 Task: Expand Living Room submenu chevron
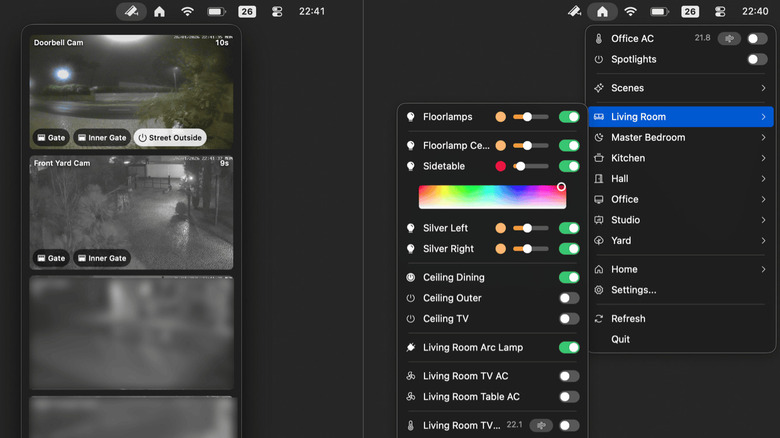(x=763, y=117)
